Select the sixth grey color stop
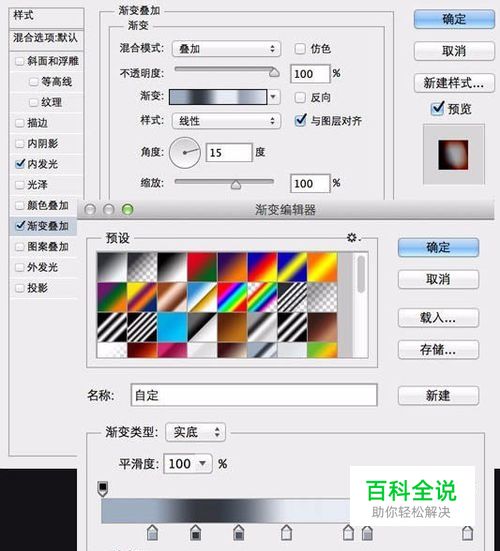Image resolution: width=500 pixels, height=551 pixels. [x=367, y=533]
